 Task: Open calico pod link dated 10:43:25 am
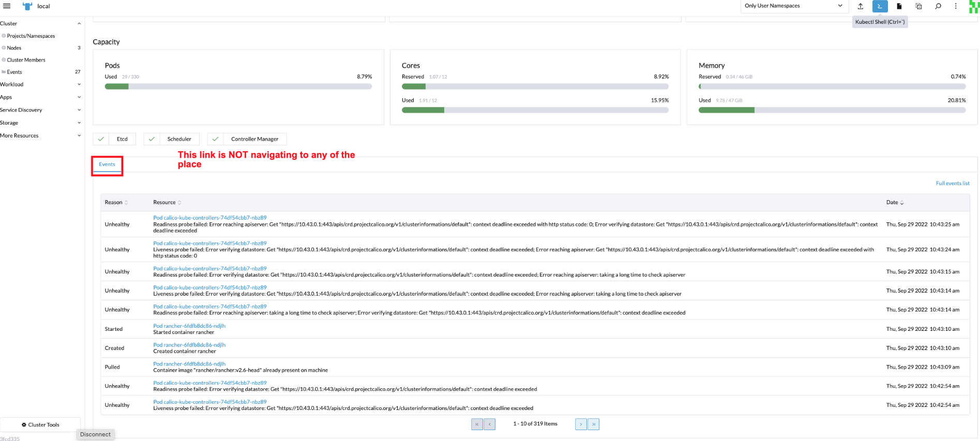point(210,218)
